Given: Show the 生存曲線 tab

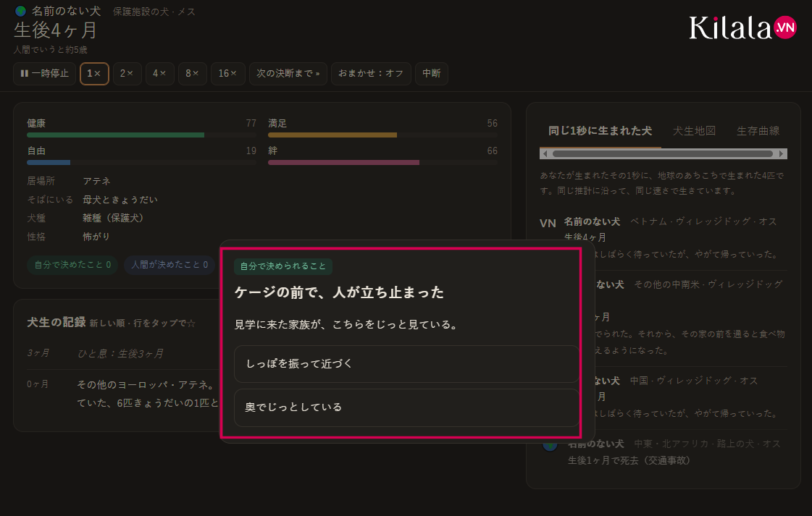Looking at the screenshot, I should click(x=758, y=131).
